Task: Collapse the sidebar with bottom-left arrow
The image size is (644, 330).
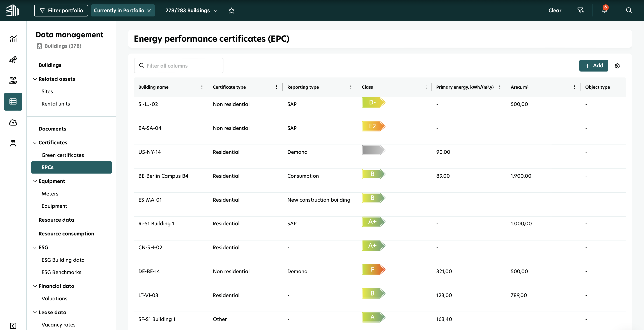Action: click(x=13, y=325)
